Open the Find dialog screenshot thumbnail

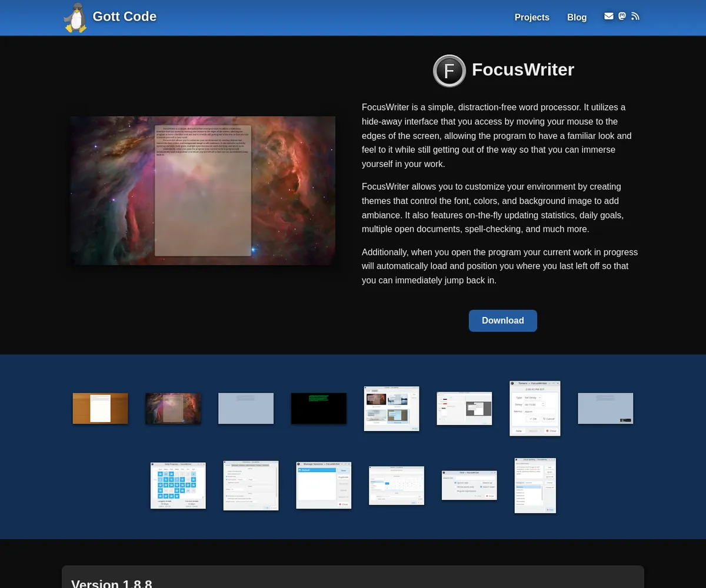469,485
